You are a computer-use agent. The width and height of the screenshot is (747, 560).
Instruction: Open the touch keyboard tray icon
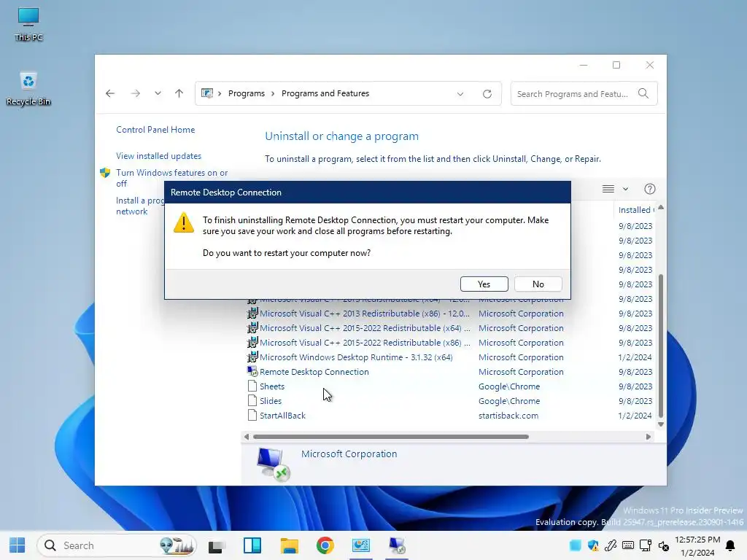click(x=628, y=545)
